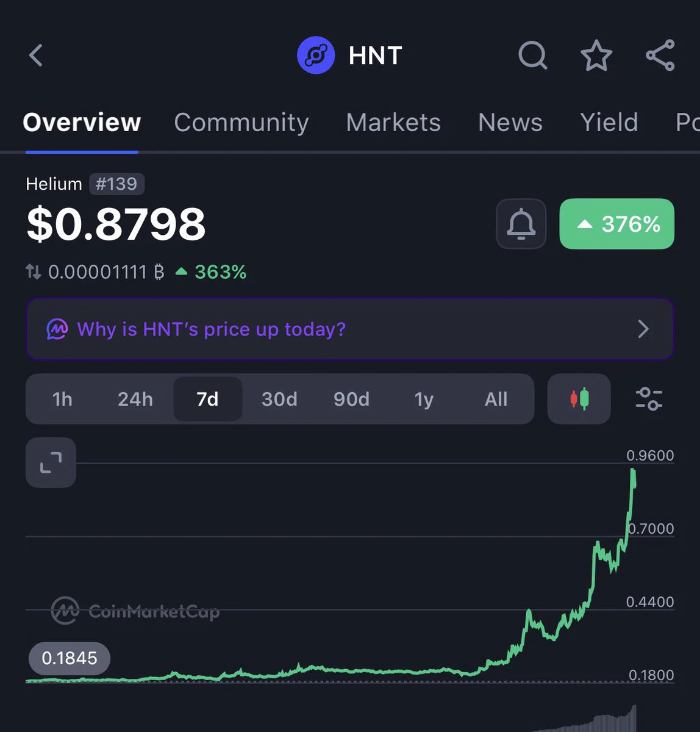Open the Yield tab
Viewport: 700px width, 732px height.
pos(609,123)
